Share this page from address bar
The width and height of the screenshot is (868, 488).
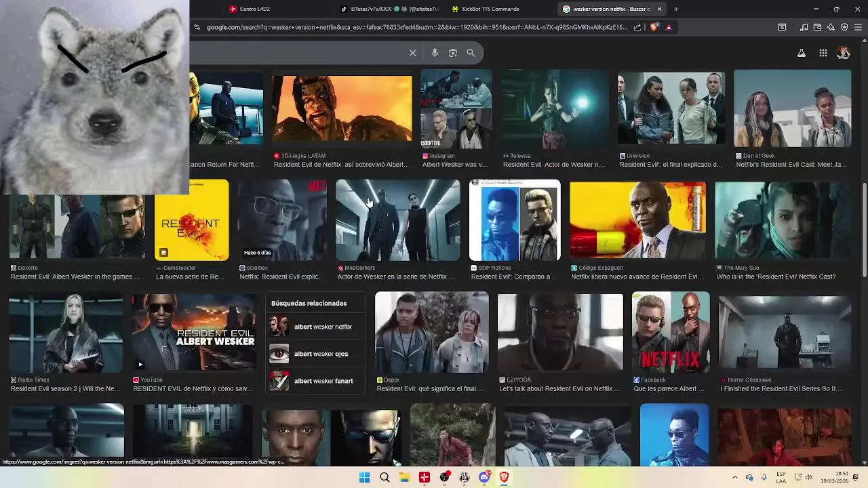coord(637,27)
